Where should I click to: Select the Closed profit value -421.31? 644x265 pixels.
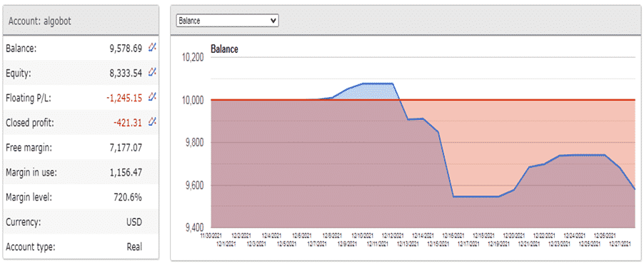coord(127,122)
